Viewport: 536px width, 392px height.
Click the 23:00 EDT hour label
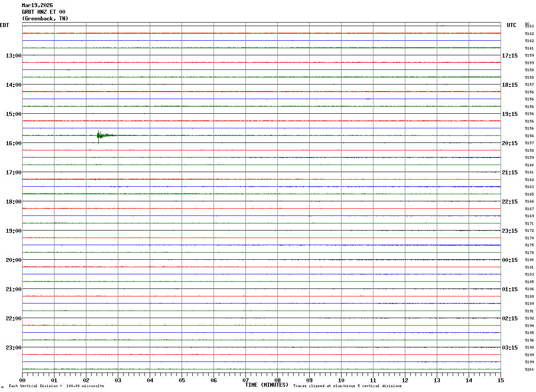[14, 348]
